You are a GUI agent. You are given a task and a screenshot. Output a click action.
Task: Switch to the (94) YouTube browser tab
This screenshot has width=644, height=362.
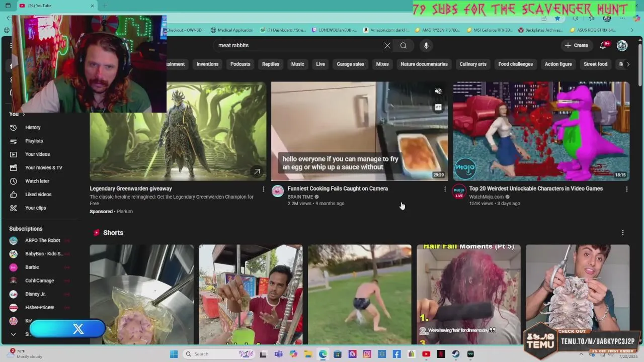56,6
